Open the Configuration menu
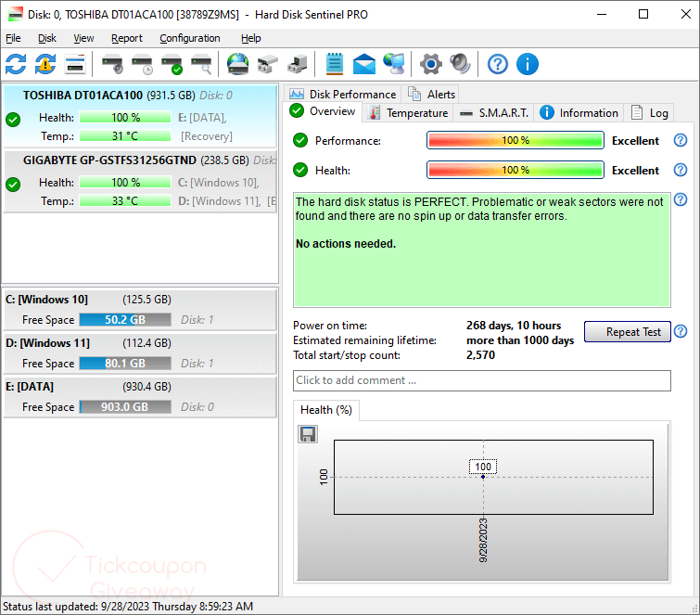 (x=189, y=38)
